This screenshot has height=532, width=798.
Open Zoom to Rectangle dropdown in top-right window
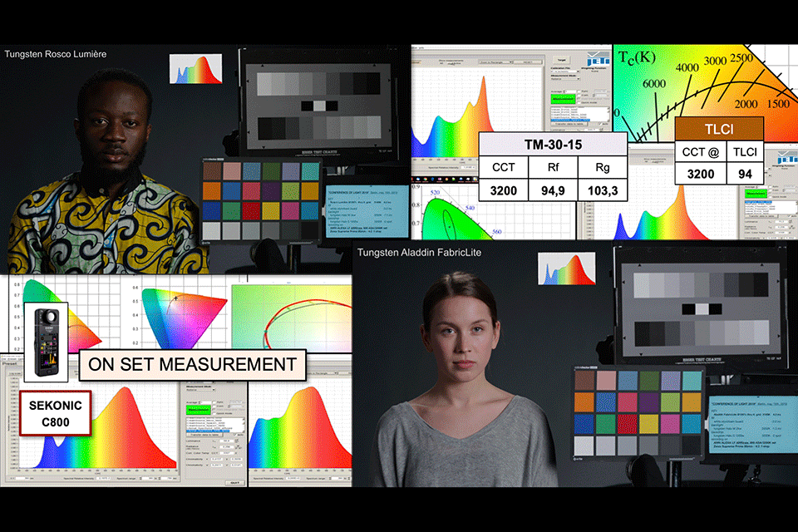(x=495, y=62)
